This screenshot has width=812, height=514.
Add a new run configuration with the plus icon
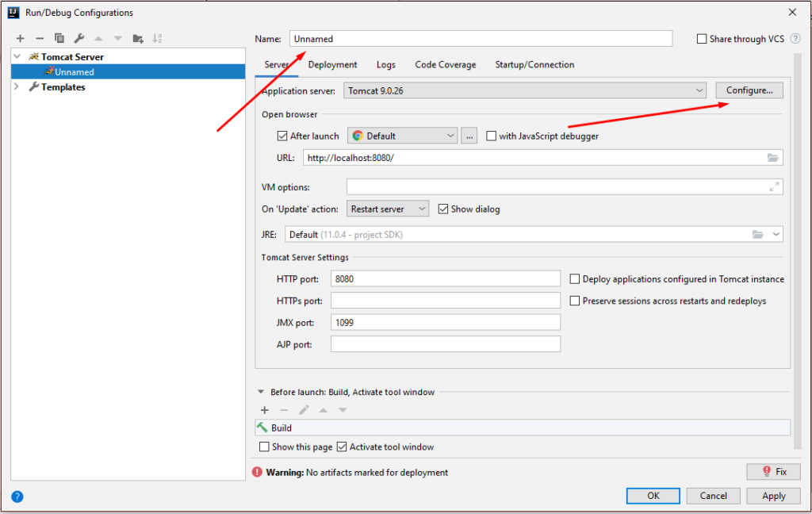[x=20, y=38]
